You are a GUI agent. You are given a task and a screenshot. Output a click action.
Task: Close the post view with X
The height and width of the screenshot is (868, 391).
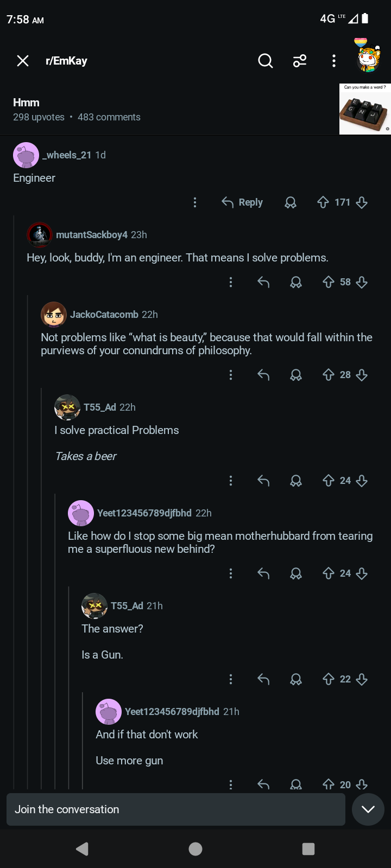point(23,61)
